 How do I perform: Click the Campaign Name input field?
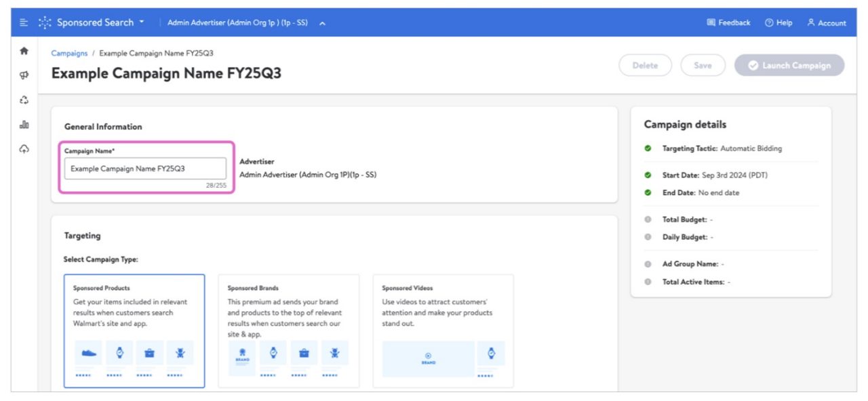(x=145, y=169)
